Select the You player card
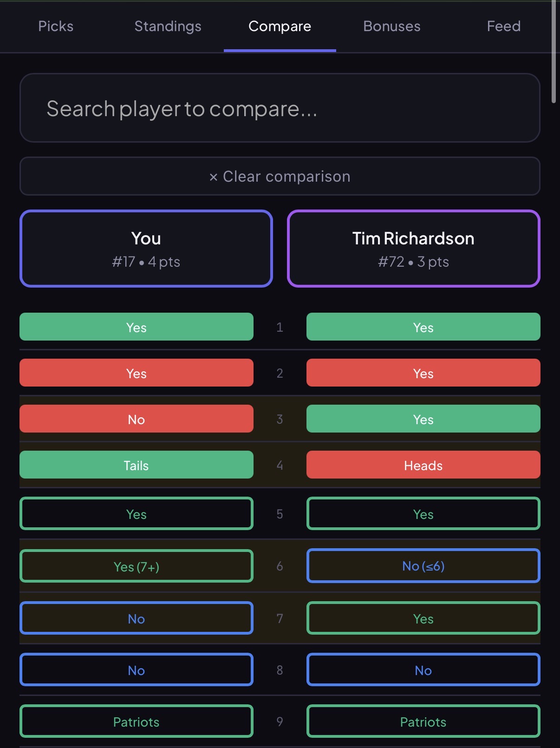The image size is (560, 748). coord(146,249)
